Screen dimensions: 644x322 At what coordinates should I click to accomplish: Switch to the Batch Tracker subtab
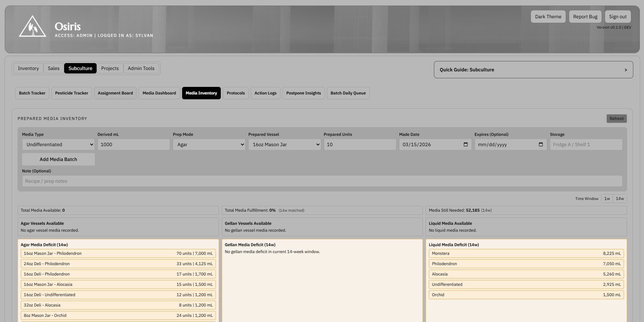(x=32, y=93)
